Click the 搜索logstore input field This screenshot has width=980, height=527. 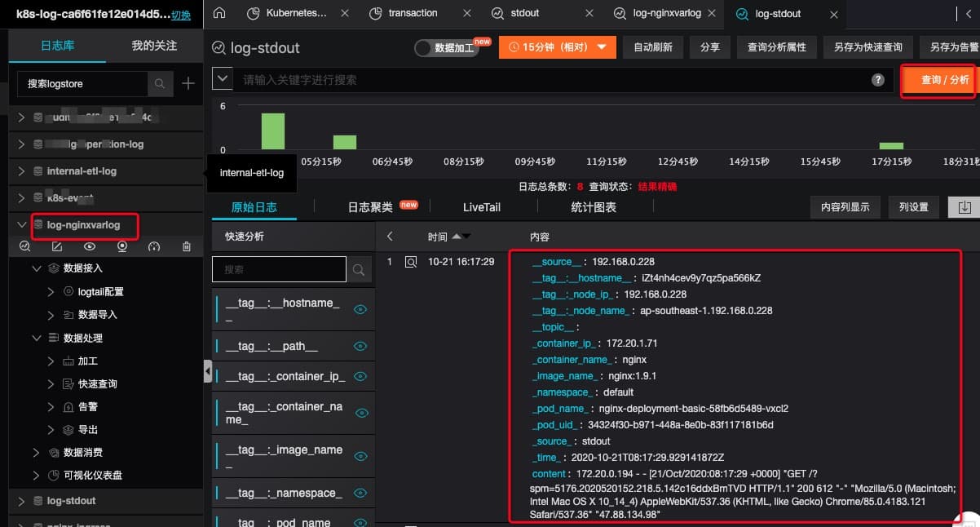pos(82,83)
